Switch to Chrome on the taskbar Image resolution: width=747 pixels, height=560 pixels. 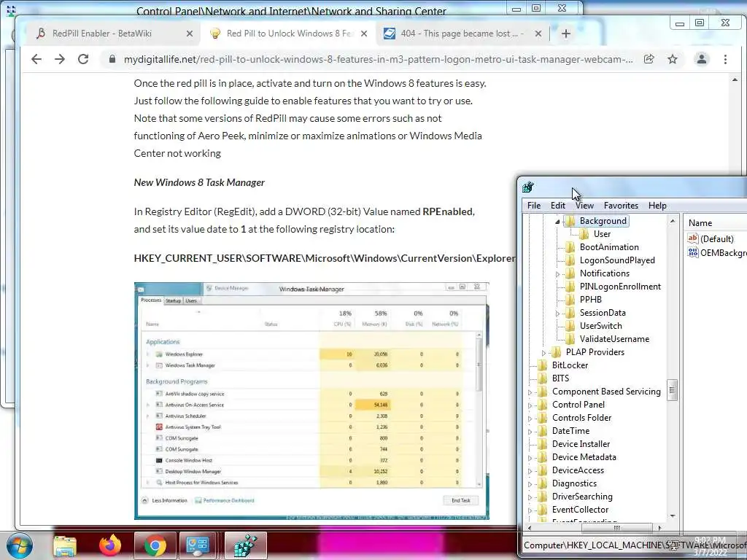click(155, 545)
